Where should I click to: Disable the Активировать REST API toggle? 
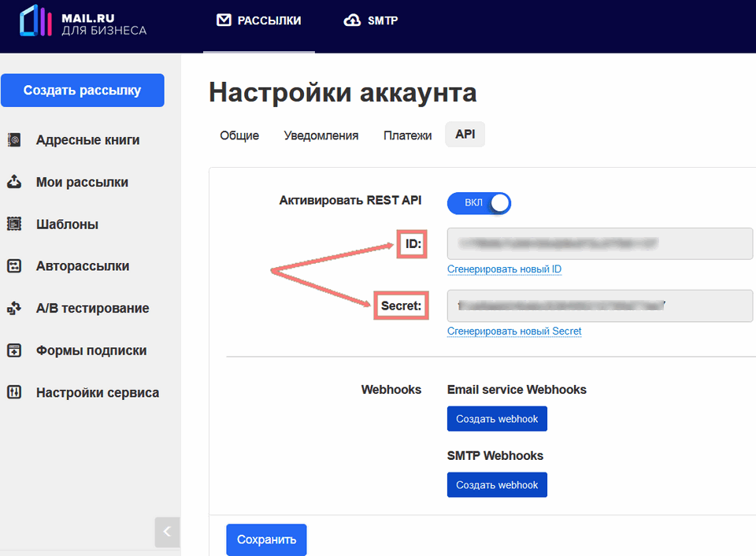(x=479, y=202)
